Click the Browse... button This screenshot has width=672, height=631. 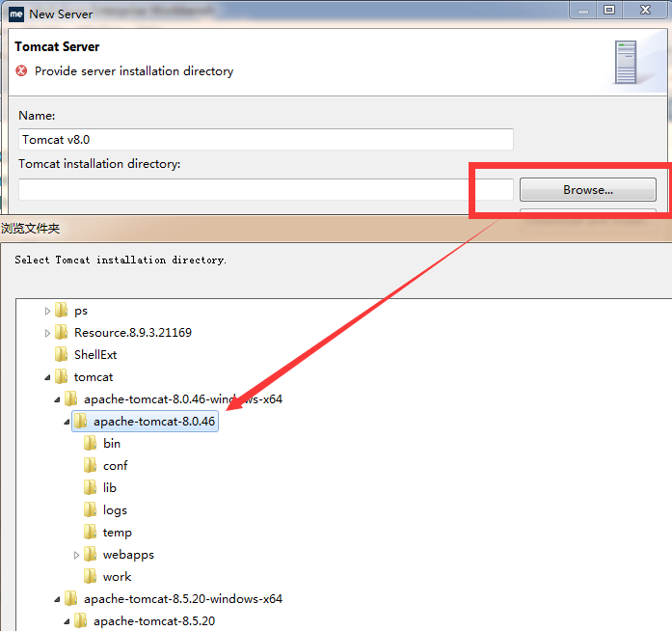pyautogui.click(x=587, y=190)
